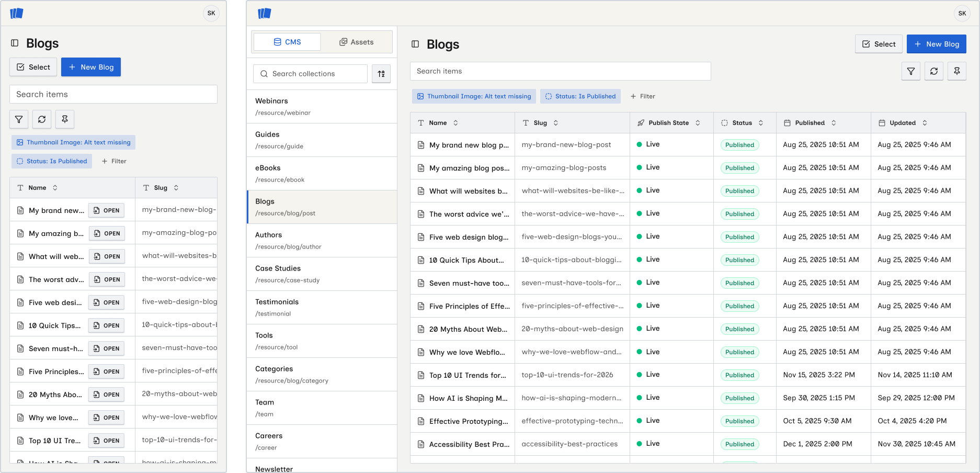Click the refresh icon in the right Blogs panel
The width and height of the screenshot is (980, 473).
[934, 71]
